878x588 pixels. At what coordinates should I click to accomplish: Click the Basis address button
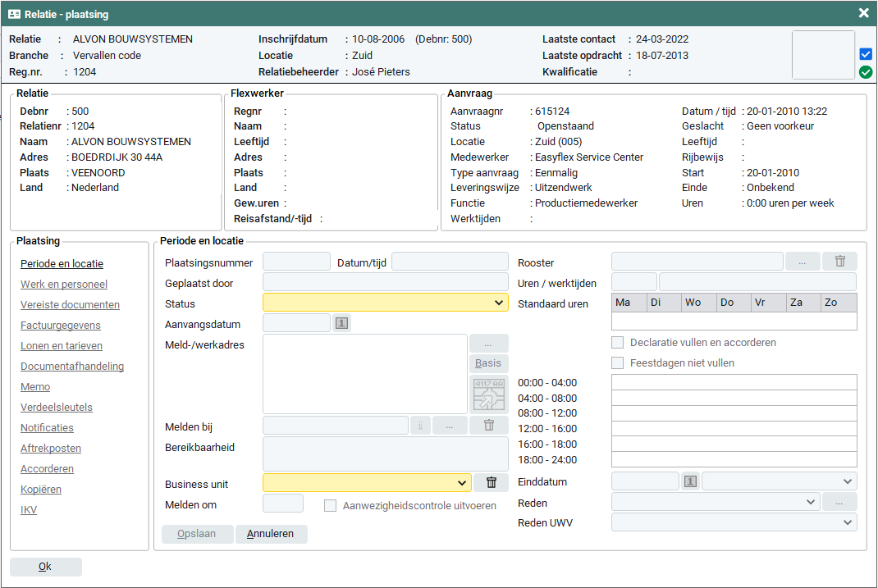click(x=489, y=363)
